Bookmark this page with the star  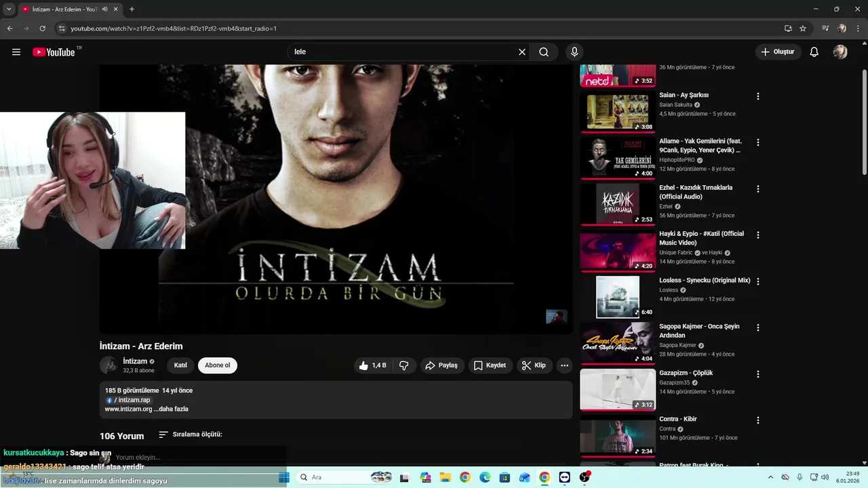(803, 28)
